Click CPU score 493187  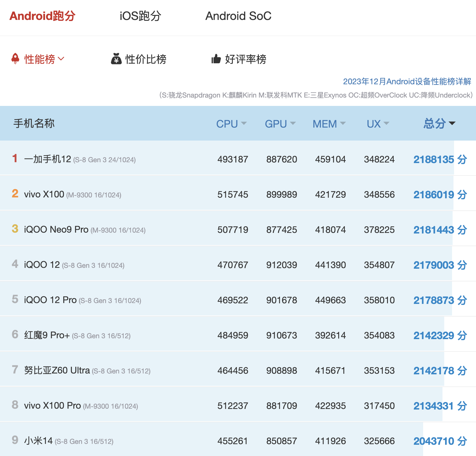pyautogui.click(x=233, y=159)
